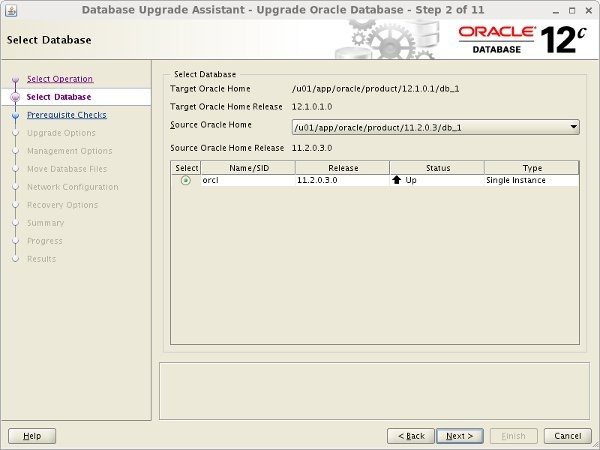This screenshot has height=450, width=600.
Task: Maximize the Database Upgrade Assistant window
Action: [x=572, y=11]
